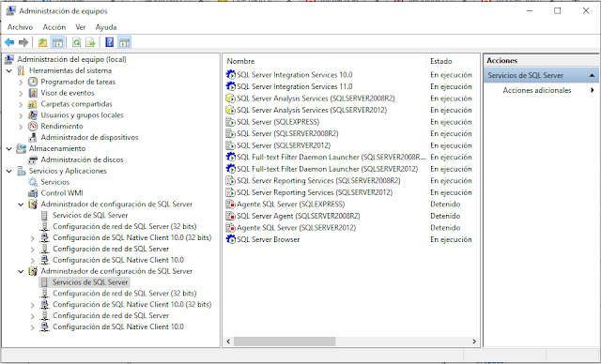The width and height of the screenshot is (601, 364).
Task: Expand the Carpetas compartidas node
Action: (21, 104)
